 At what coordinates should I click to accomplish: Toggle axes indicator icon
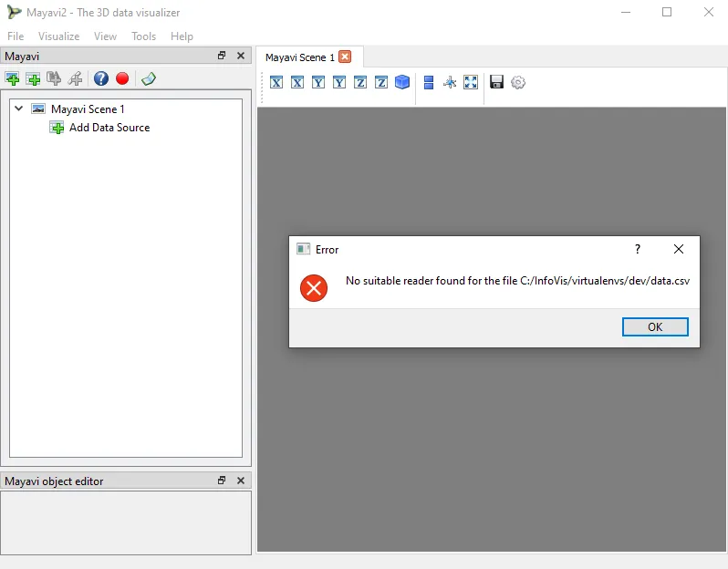pos(450,82)
